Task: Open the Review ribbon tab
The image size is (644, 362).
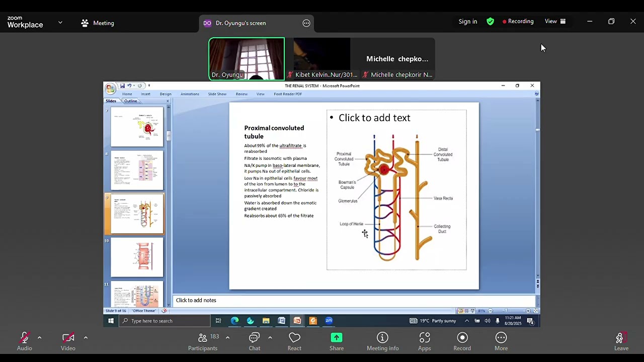Action: (x=242, y=94)
